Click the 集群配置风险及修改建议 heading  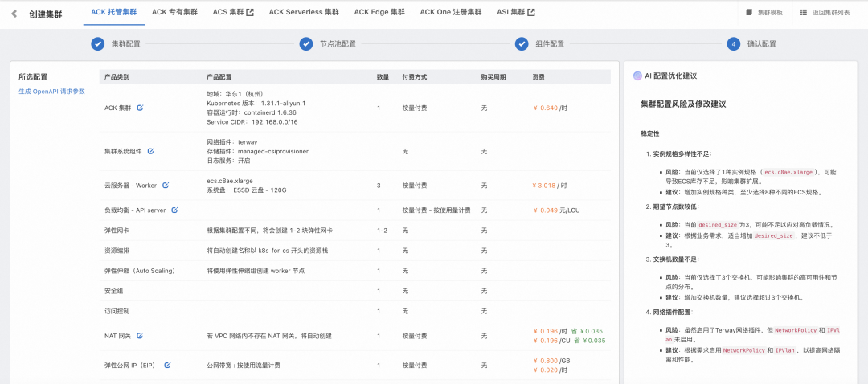(x=683, y=104)
